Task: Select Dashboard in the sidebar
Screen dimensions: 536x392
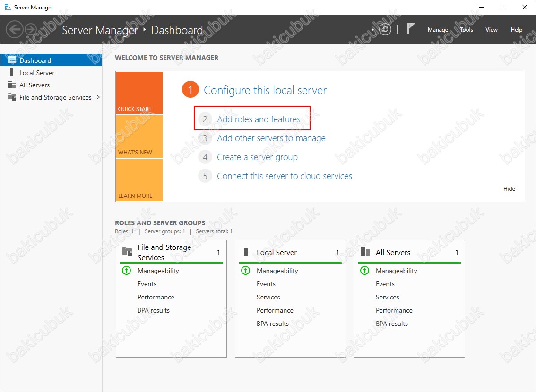Action: click(x=51, y=60)
